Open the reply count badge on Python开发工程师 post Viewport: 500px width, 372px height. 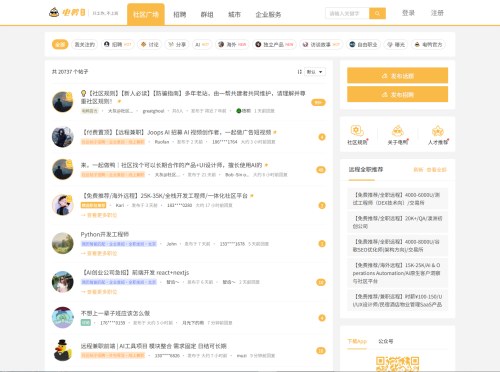tap(322, 244)
